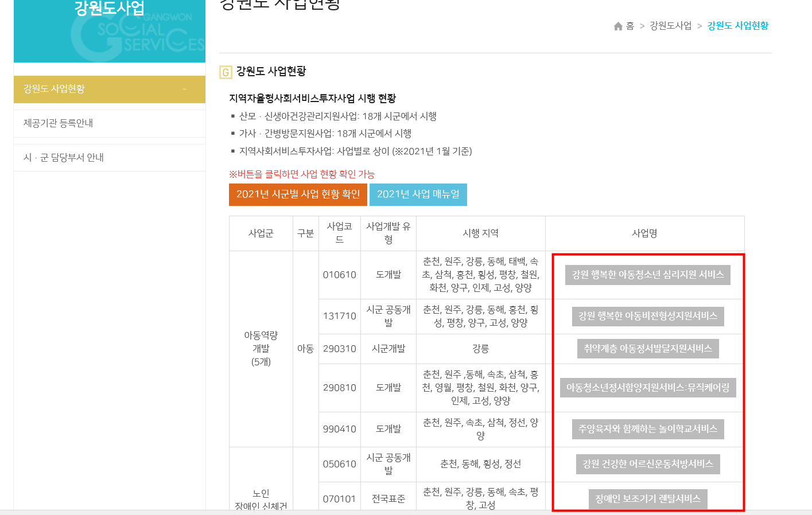Click 강원도 사업현황 breadcrumb link
This screenshot has width=812, height=515.
click(x=737, y=26)
